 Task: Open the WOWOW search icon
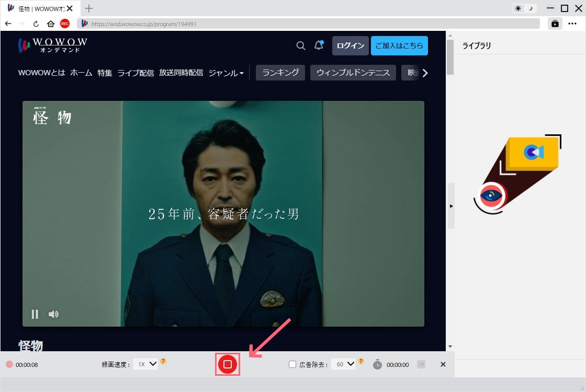(x=301, y=45)
